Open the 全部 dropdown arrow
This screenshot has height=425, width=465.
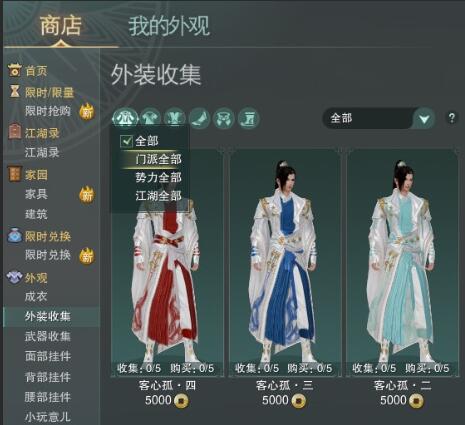(424, 118)
